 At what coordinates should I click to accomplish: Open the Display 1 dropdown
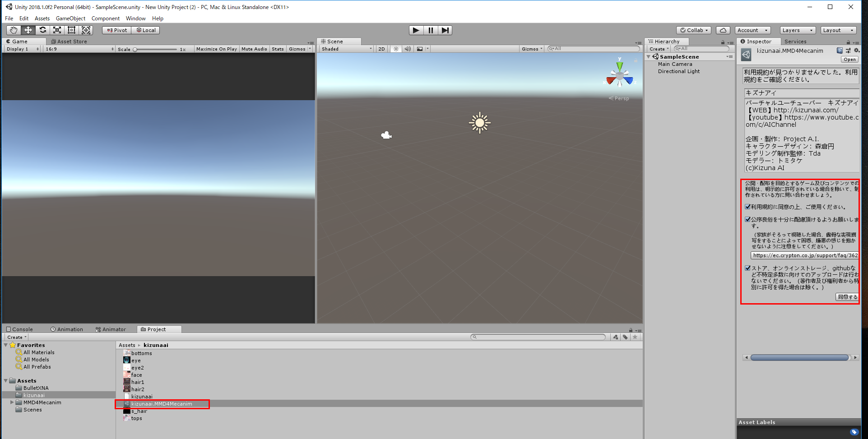click(x=23, y=49)
